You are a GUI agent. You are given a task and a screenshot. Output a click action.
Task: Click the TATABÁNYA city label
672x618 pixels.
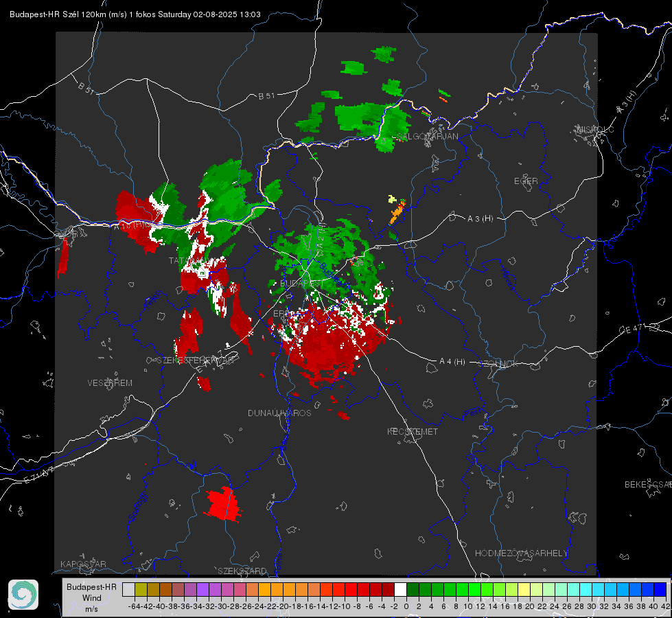(192, 261)
